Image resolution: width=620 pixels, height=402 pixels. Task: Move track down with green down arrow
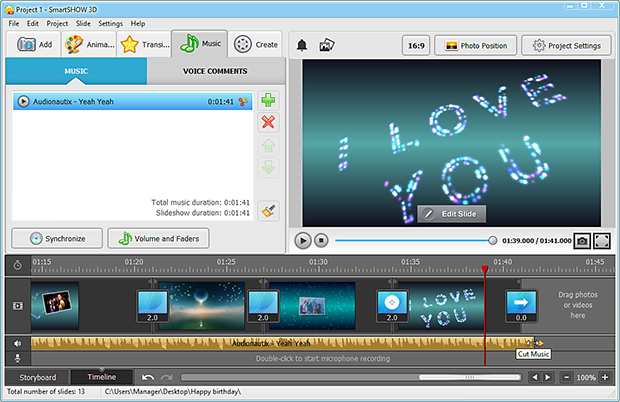pyautogui.click(x=268, y=168)
